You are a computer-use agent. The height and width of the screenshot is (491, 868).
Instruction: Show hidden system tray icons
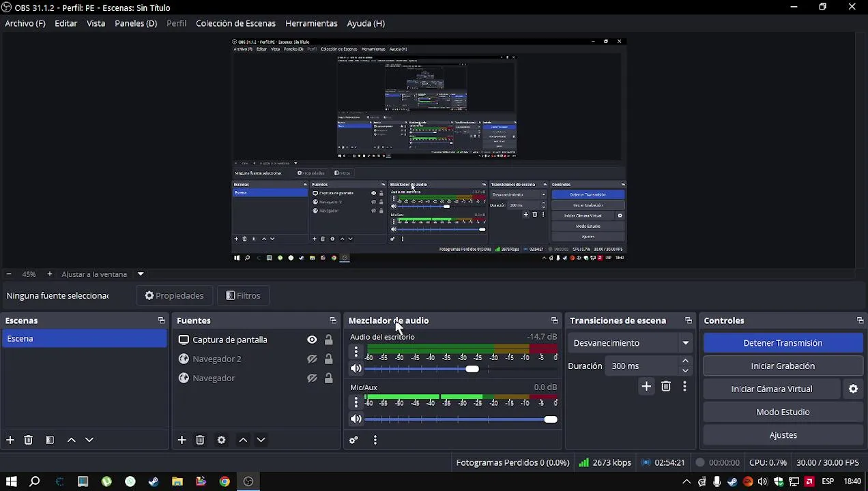coord(686,481)
